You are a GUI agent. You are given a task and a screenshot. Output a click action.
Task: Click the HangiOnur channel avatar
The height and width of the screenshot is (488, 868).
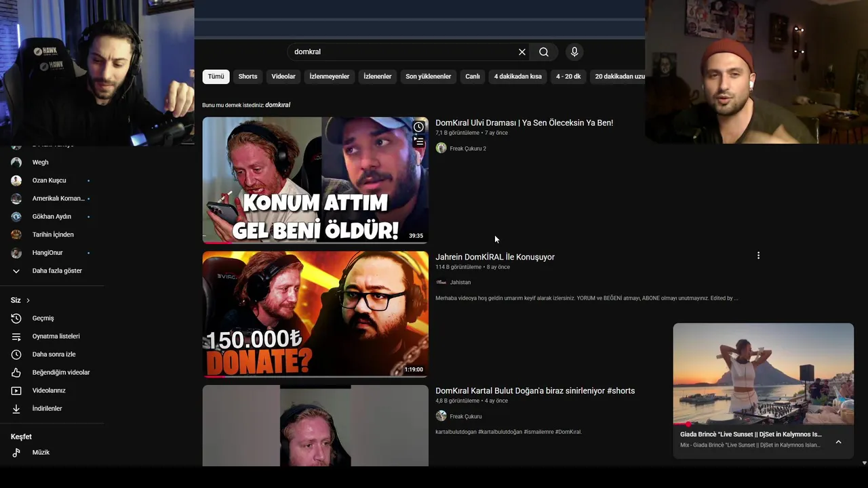(16, 253)
